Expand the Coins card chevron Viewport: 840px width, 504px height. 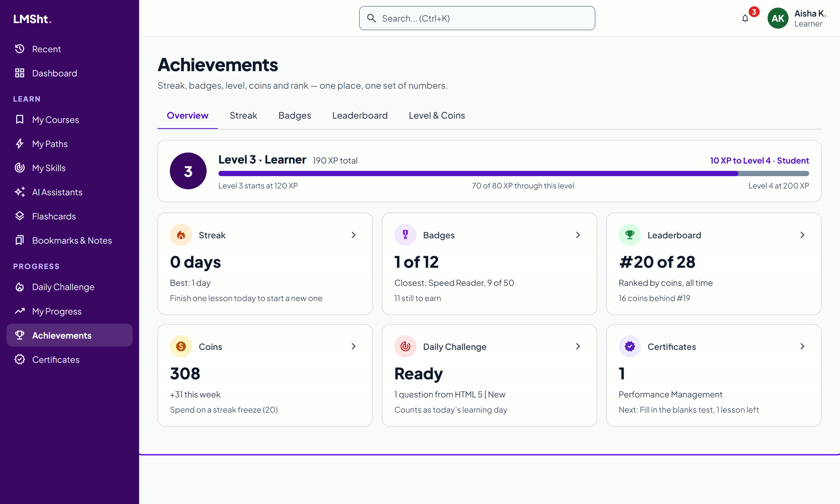pos(353,346)
